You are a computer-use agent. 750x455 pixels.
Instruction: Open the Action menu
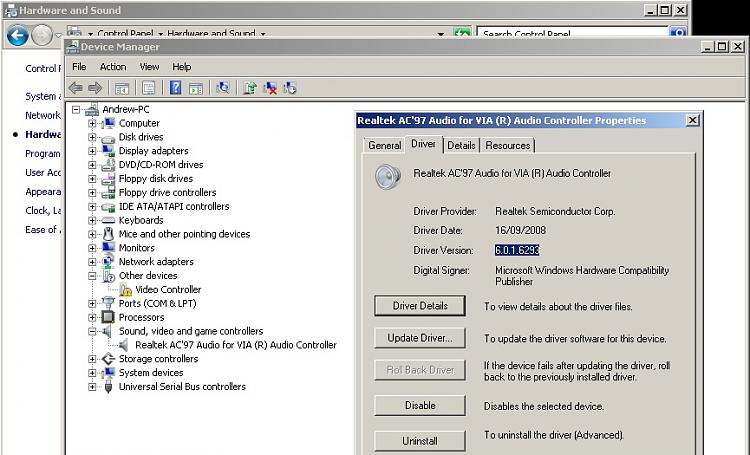(x=113, y=67)
